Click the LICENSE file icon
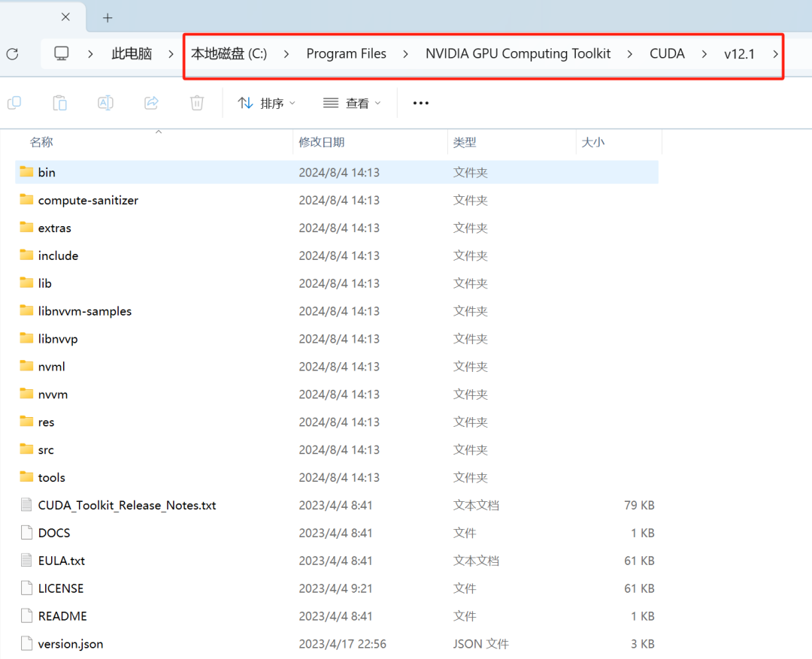This screenshot has height=659, width=812. coord(26,588)
